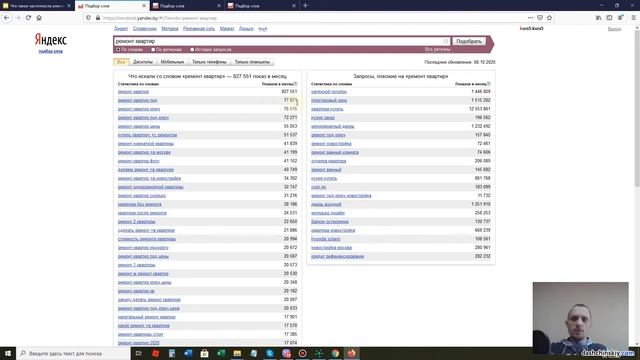
Task: Go back using the browser back arrow
Action: tap(7, 18)
